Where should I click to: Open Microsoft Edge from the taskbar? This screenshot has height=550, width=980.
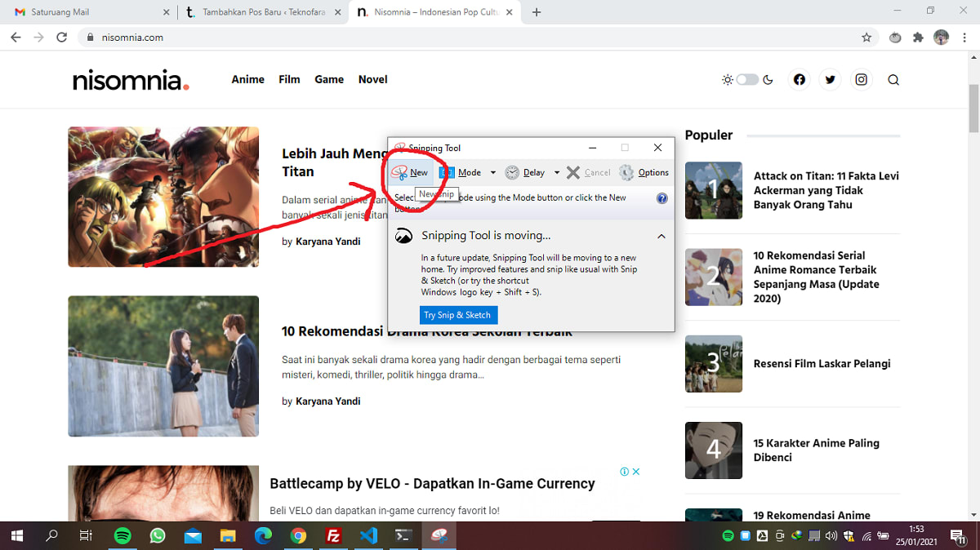pyautogui.click(x=263, y=536)
